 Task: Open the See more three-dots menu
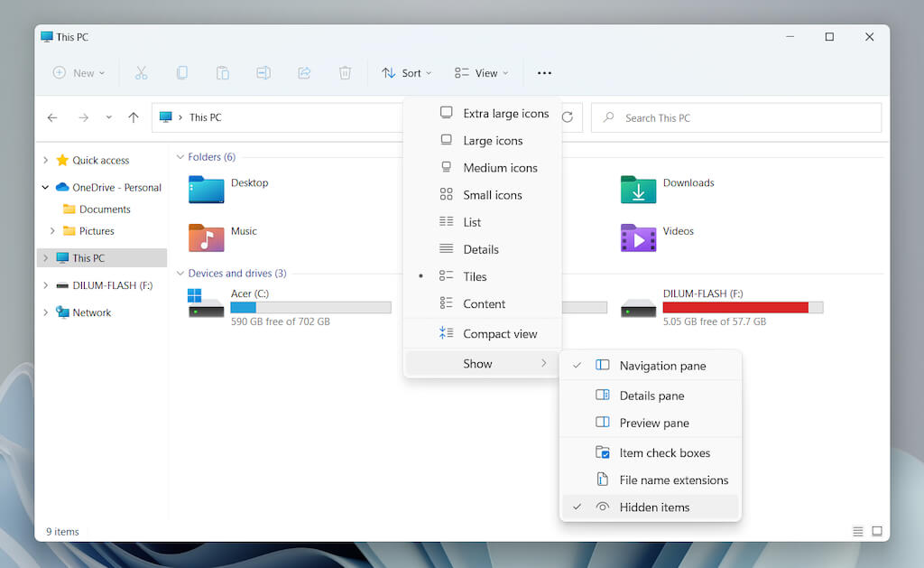pyautogui.click(x=544, y=73)
